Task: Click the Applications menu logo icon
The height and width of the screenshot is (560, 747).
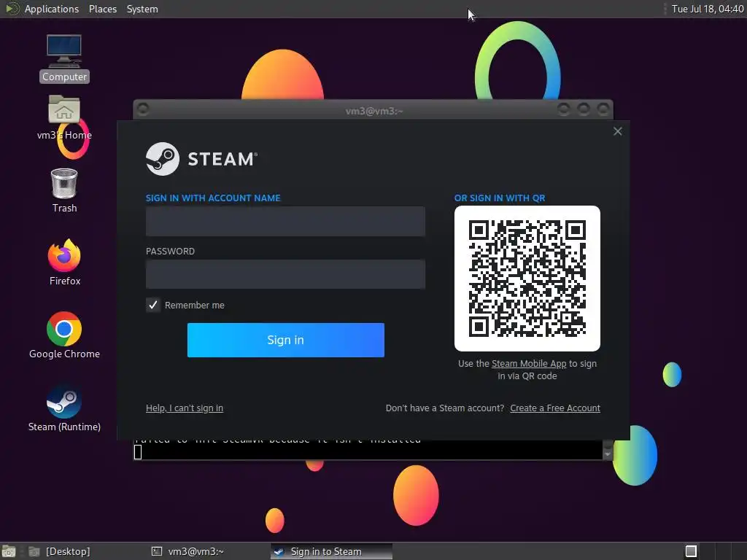Action: tap(12, 9)
